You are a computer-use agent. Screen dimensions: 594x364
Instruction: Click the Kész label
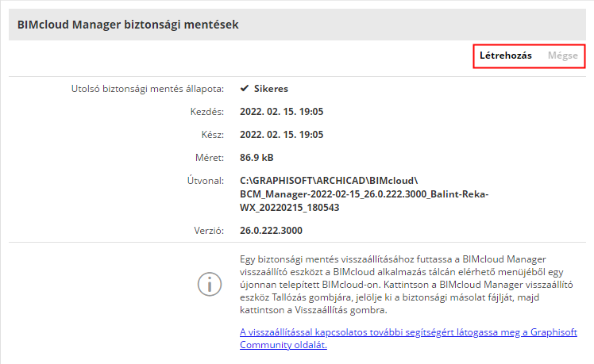point(213,135)
